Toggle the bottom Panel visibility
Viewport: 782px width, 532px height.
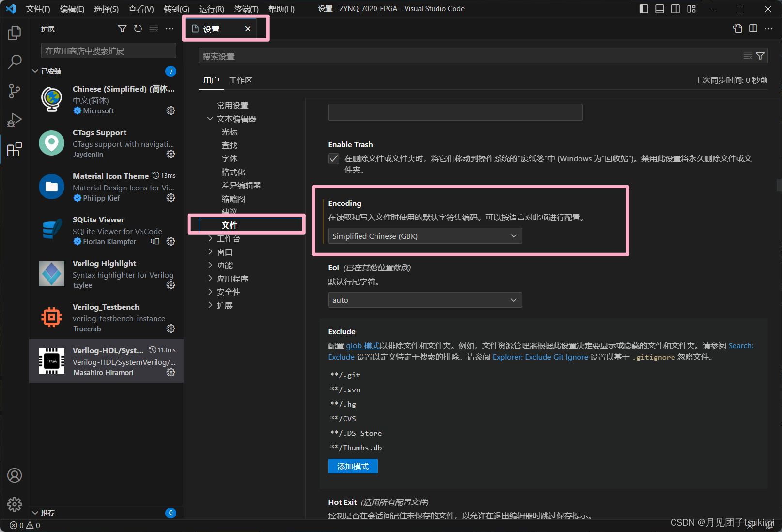tap(659, 8)
